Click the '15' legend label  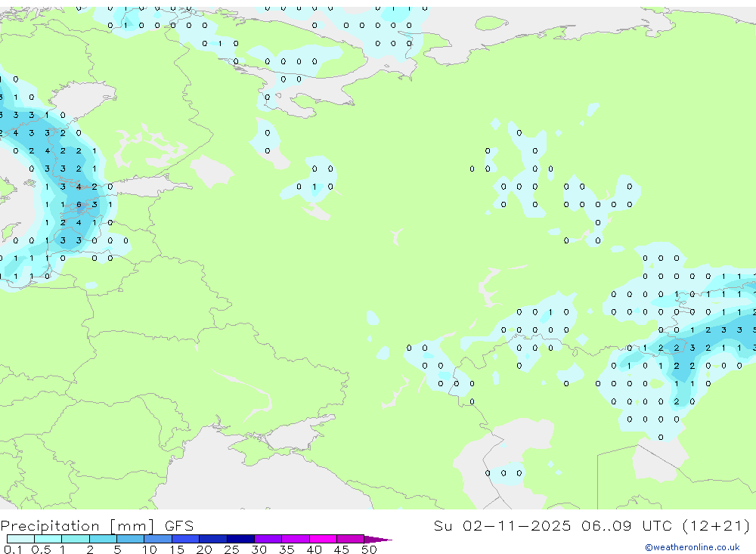click(176, 549)
